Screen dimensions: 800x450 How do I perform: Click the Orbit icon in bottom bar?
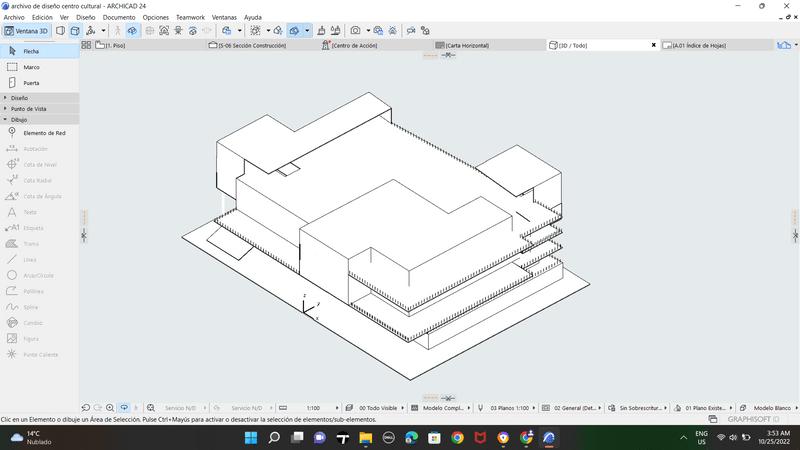124,408
